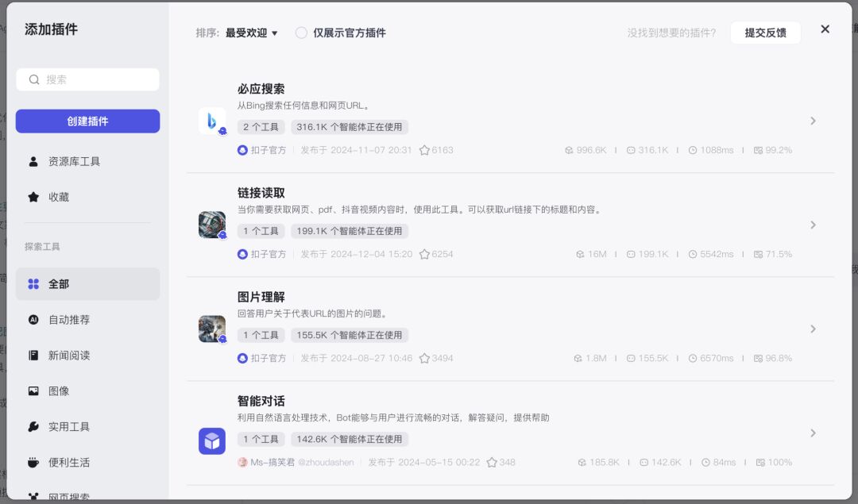Viewport: 858px width, 504px height.
Task: Expand 必应搜索 plugin with chevron
Action: point(814,121)
